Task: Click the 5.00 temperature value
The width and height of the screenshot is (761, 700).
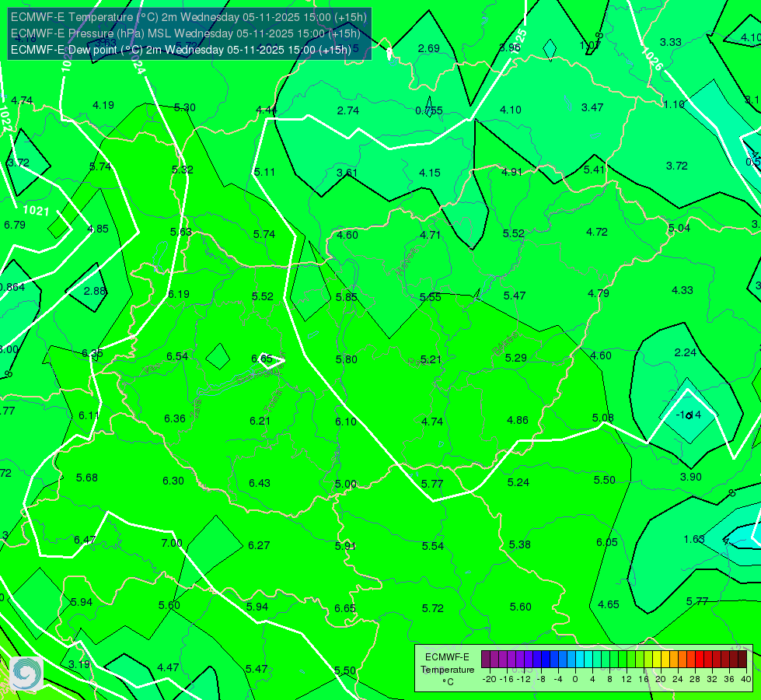Action: point(346,485)
